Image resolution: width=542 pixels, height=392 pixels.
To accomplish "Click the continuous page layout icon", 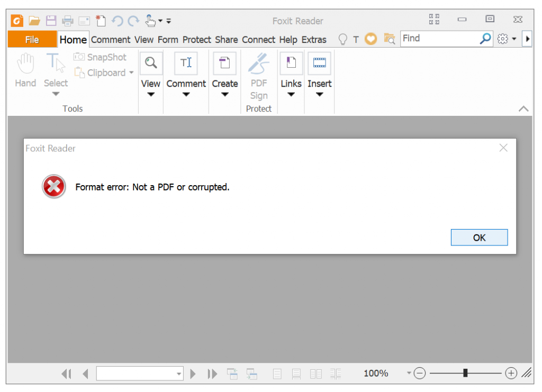I will 296,373.
